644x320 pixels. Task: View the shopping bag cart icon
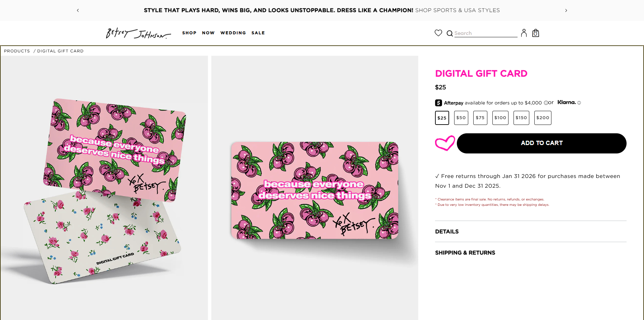[535, 33]
